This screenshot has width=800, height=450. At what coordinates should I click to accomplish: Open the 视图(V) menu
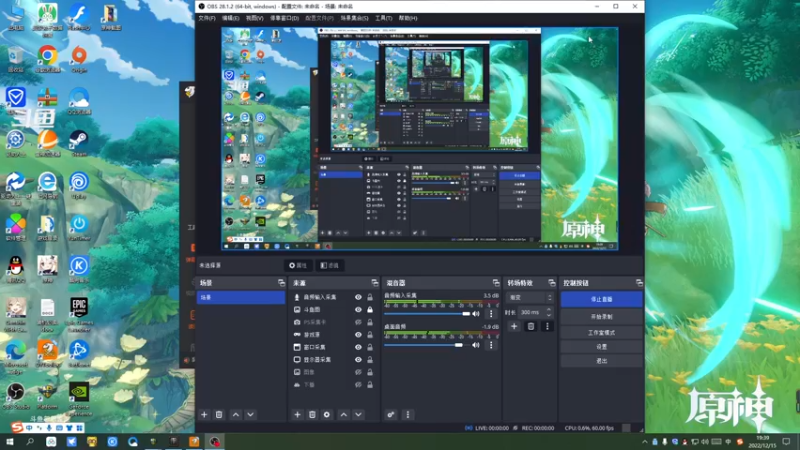pyautogui.click(x=255, y=18)
